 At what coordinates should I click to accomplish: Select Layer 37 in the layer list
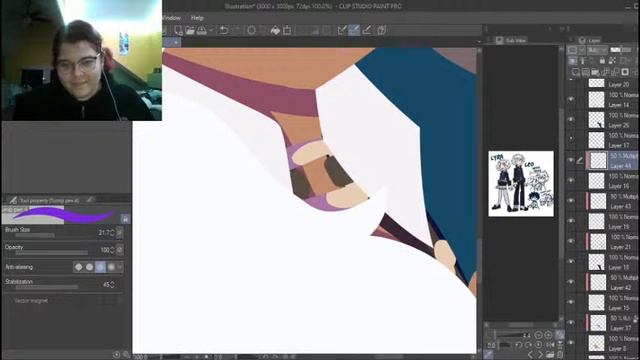(x=612, y=323)
